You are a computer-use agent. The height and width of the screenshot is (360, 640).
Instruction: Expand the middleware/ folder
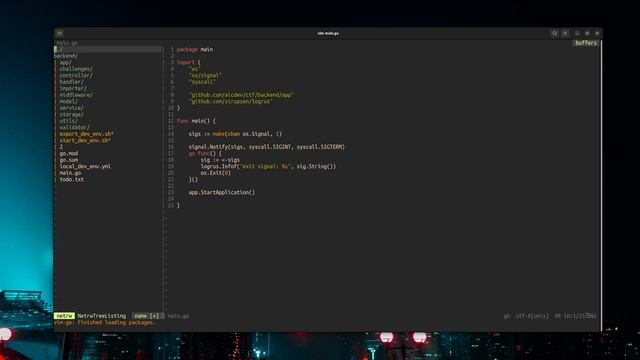click(x=76, y=95)
